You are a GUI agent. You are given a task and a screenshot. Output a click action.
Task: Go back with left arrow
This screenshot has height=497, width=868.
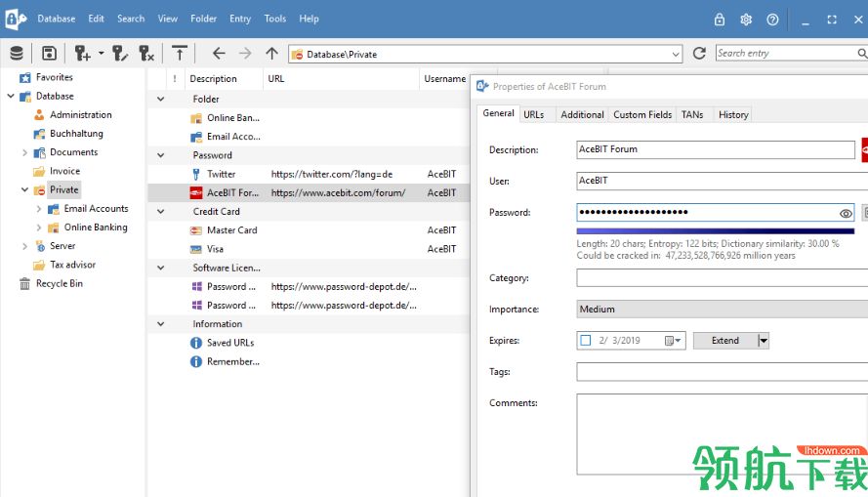219,53
